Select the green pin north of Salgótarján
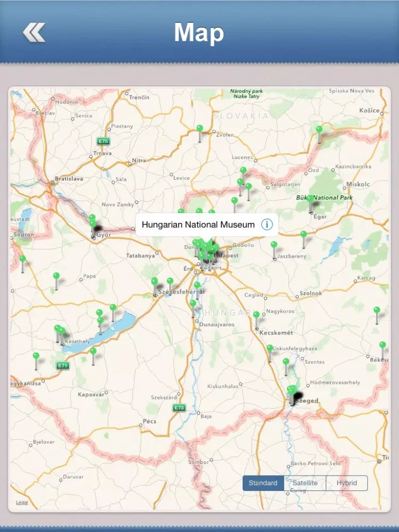This screenshot has height=532, width=399. pos(243,170)
